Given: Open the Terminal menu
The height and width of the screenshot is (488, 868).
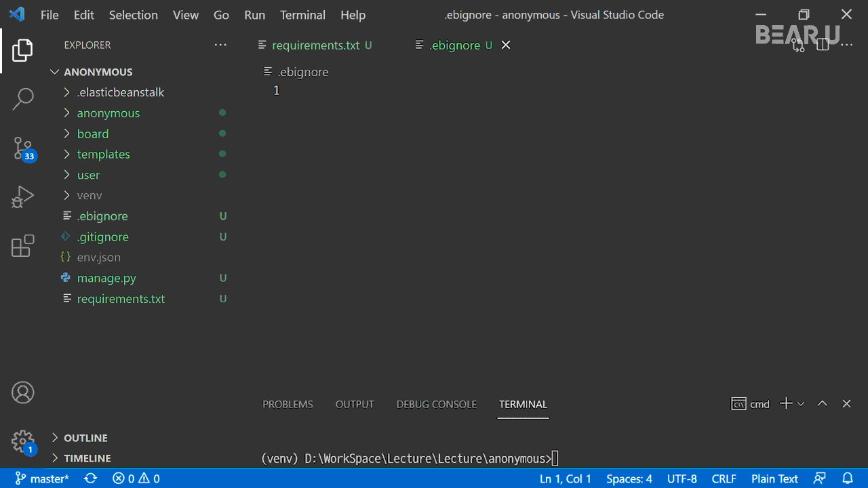Looking at the screenshot, I should [302, 15].
